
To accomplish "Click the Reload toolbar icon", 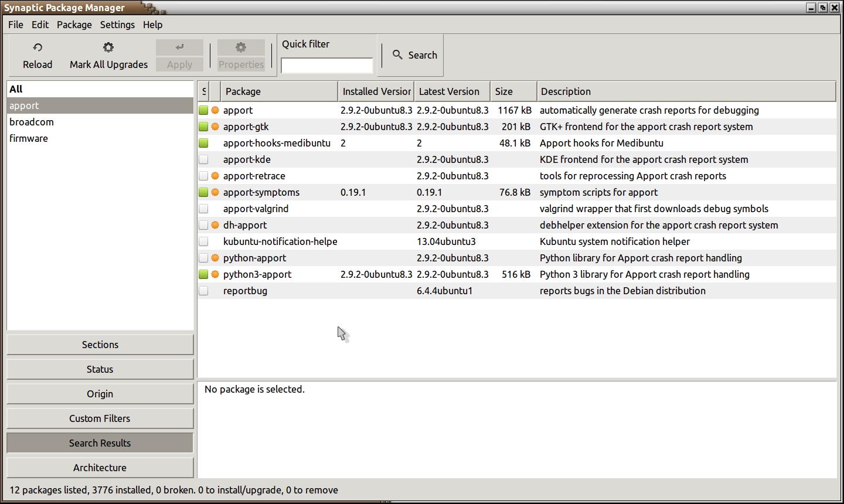I will [x=38, y=47].
